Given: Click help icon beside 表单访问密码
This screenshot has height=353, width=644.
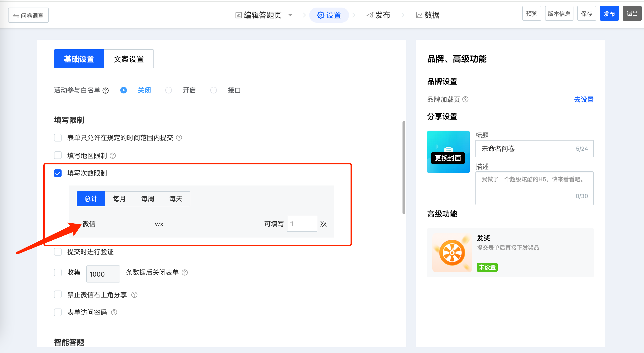Looking at the screenshot, I should tap(114, 312).
